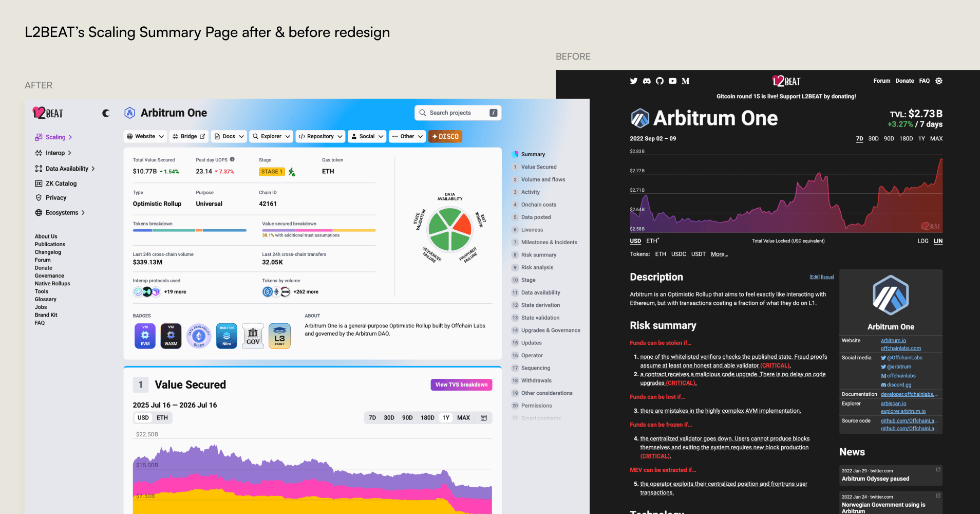This screenshot has height=514, width=980.
Task: Open the Repository dropdown
Action: (321, 136)
